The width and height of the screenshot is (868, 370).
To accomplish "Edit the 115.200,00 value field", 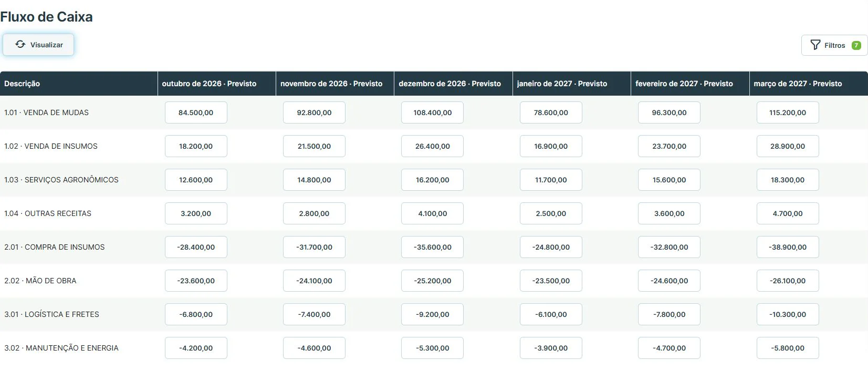I will tap(788, 112).
